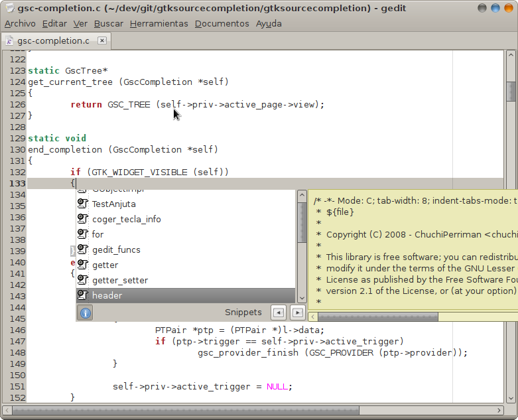Click the file icon on gsc-completion.c tab
This screenshot has width=518, height=420.
point(10,40)
